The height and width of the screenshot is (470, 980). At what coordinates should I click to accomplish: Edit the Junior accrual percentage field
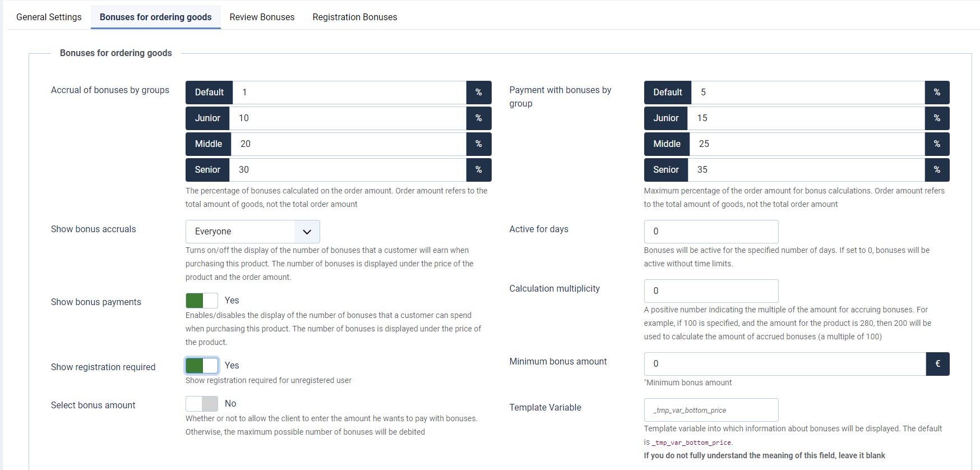(348, 118)
